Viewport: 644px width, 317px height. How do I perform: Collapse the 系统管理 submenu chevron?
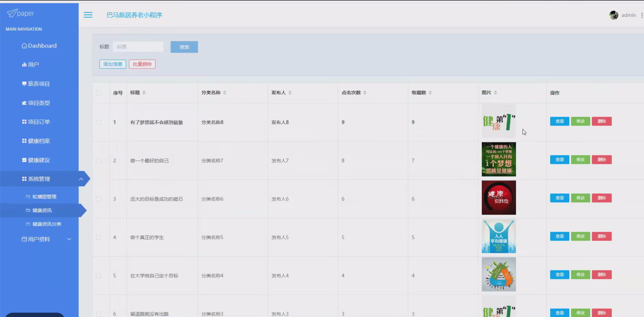point(81,179)
